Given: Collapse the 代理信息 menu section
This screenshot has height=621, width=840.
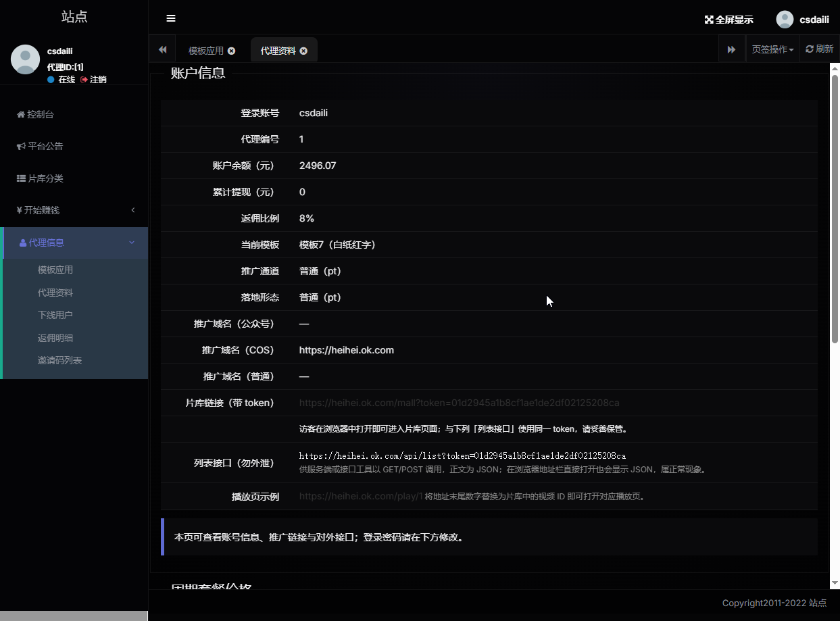Looking at the screenshot, I should point(74,243).
